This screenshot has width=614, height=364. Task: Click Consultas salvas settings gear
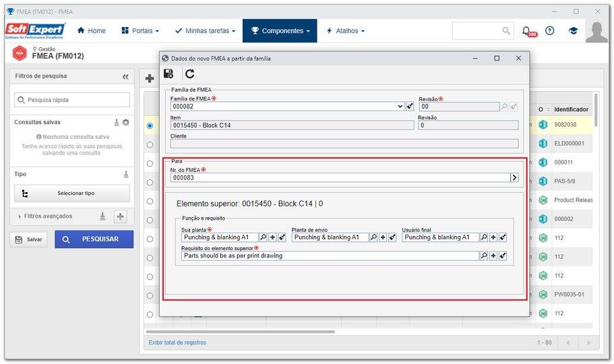point(125,122)
